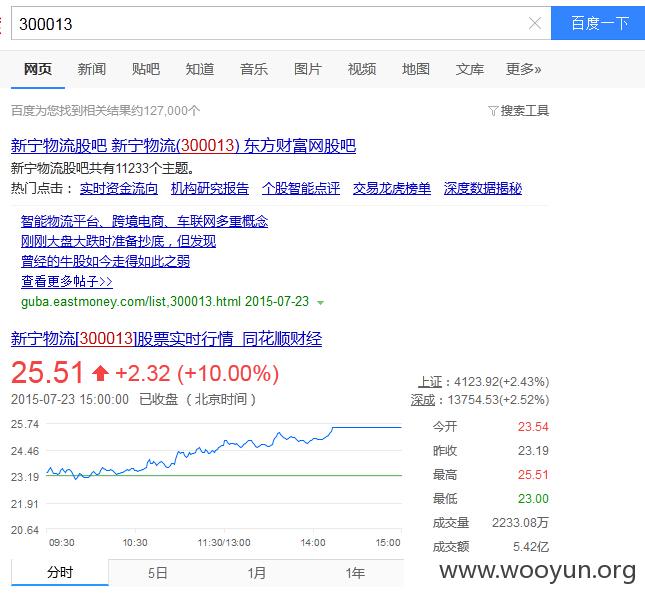This screenshot has width=645, height=599.
Task: Click the 上证 index link
Action: click(430, 382)
